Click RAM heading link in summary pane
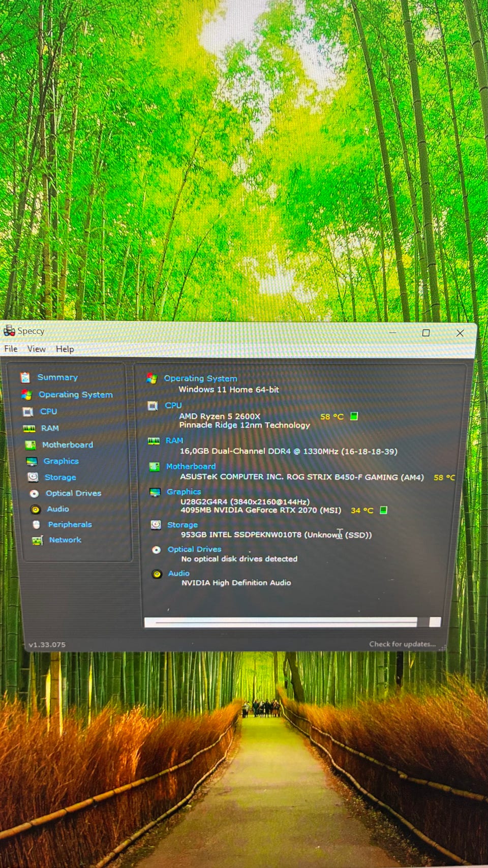 point(174,440)
